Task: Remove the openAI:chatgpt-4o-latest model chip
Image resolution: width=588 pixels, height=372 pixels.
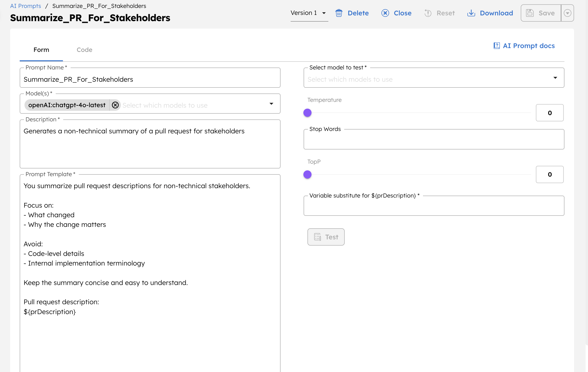Action: click(115, 105)
